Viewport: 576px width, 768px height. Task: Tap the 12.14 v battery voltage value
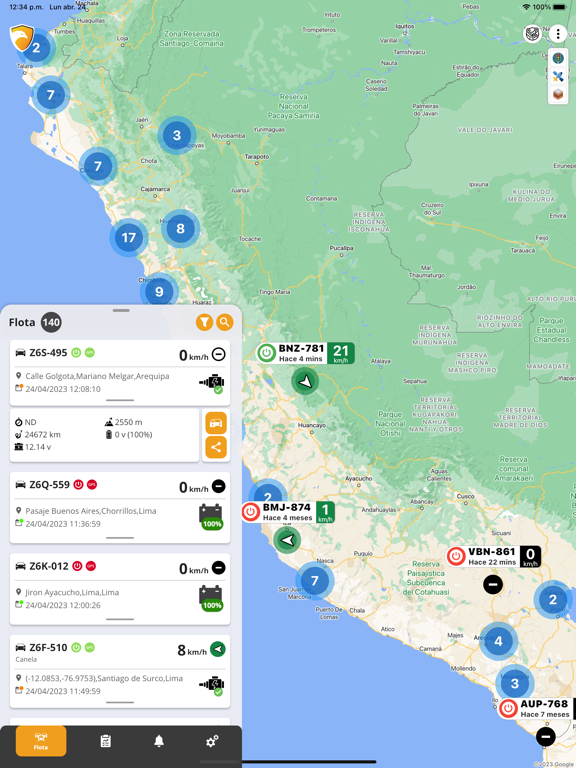pyautogui.click(x=38, y=447)
